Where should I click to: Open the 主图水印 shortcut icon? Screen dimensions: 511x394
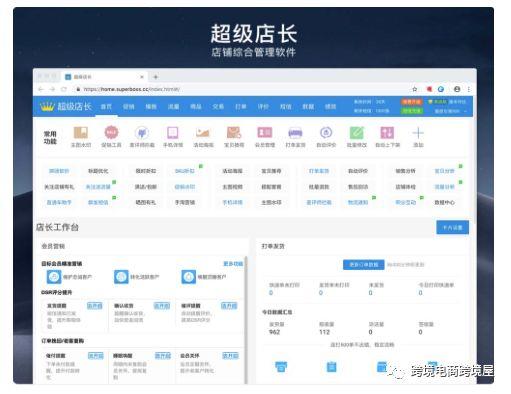pyautogui.click(x=81, y=132)
